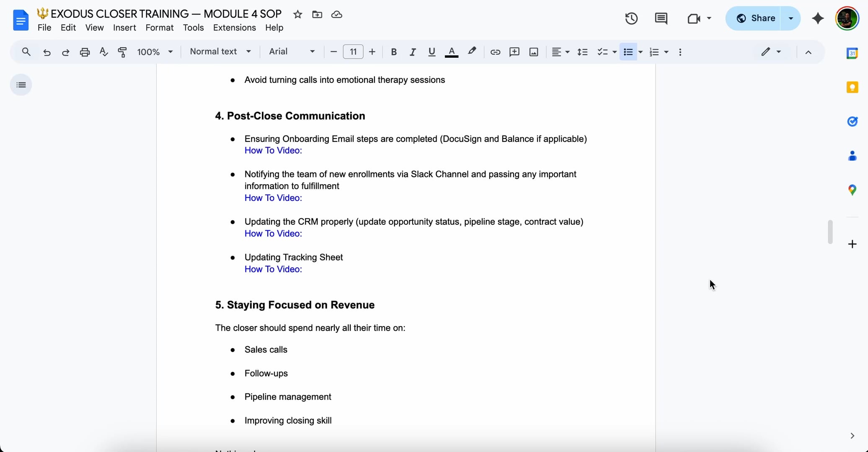Open the Normal text style dropdown
Viewport: 868px width, 452px height.
coord(220,51)
